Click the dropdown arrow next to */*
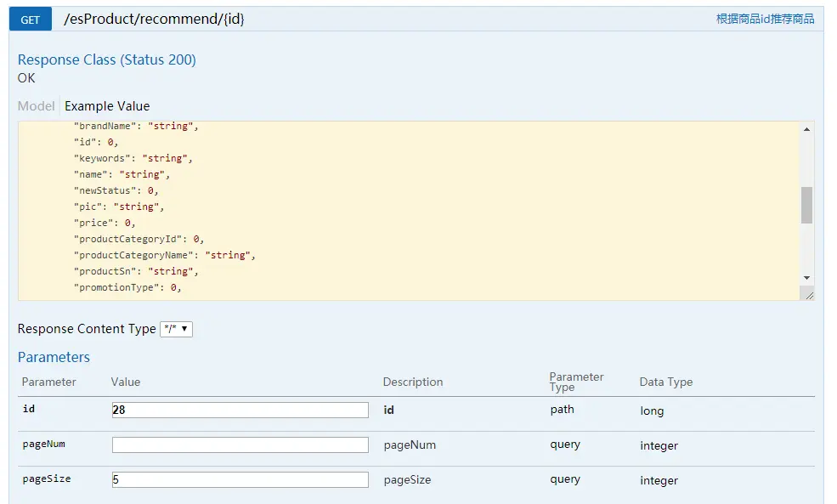Screen dimensions: 837x504 [x=184, y=328]
